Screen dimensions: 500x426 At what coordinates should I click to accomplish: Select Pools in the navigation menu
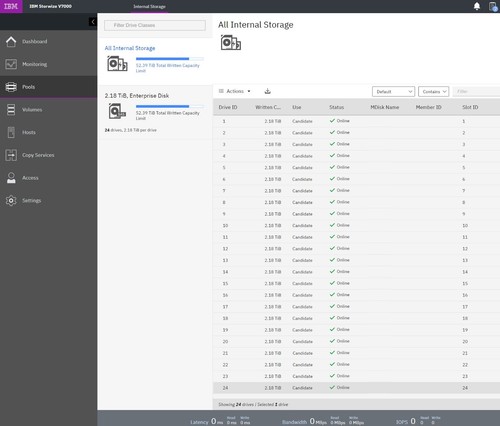coord(49,87)
